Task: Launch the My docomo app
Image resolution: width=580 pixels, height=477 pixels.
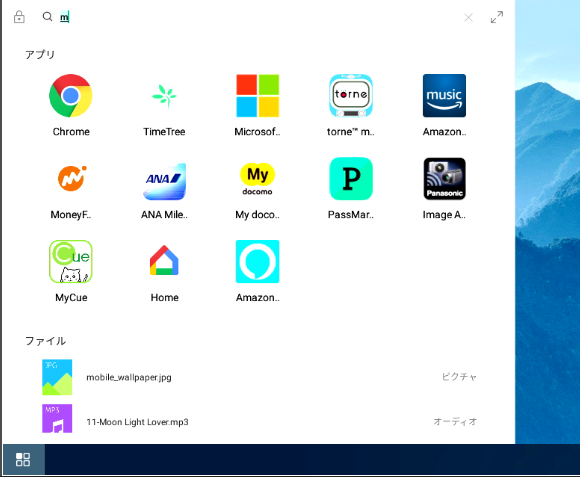Action: 257,179
